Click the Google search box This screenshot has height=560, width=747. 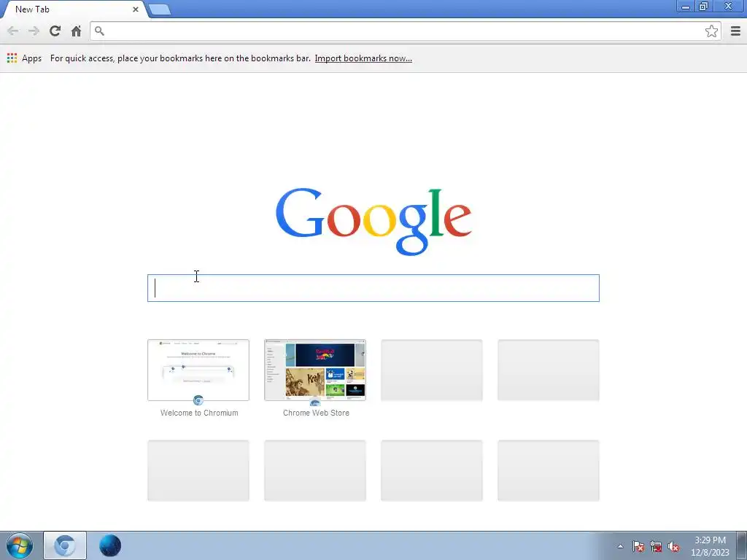373,287
